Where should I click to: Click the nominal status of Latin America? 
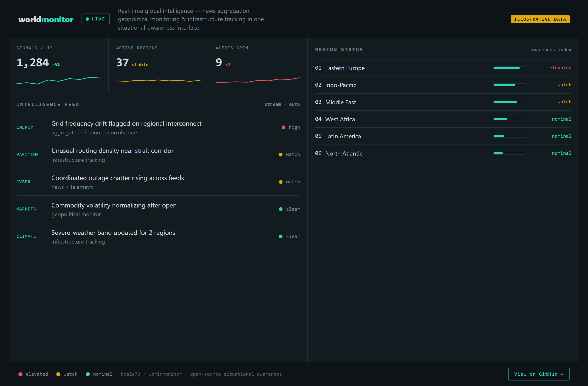(x=562, y=136)
